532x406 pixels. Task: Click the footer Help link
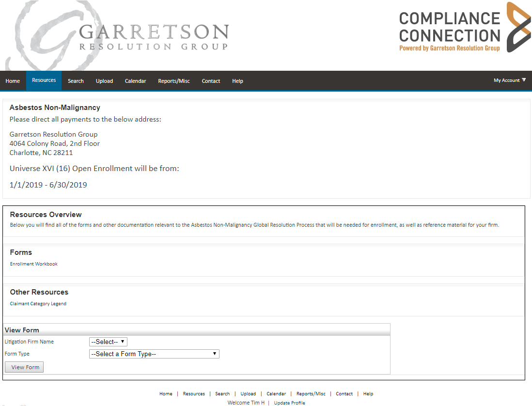coord(368,394)
